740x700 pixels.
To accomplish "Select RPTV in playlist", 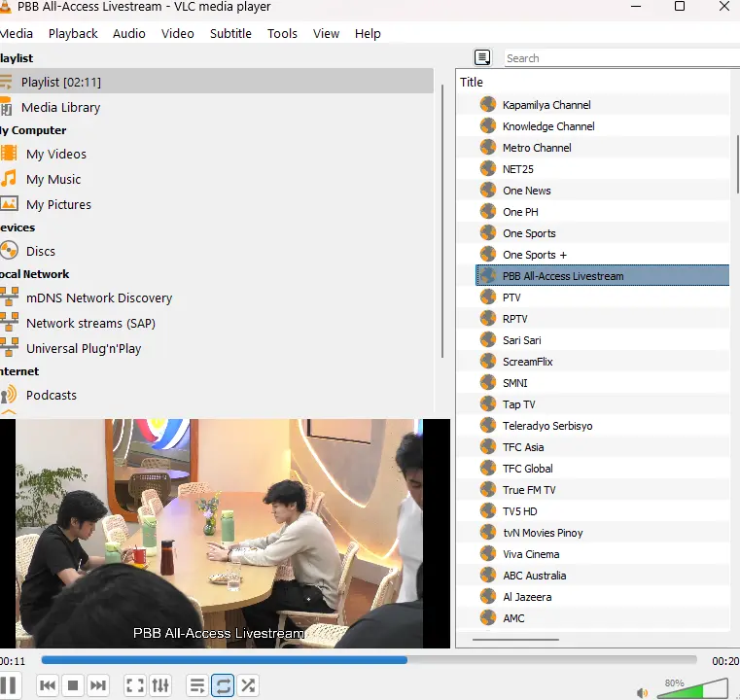I will pyautogui.click(x=603, y=318).
